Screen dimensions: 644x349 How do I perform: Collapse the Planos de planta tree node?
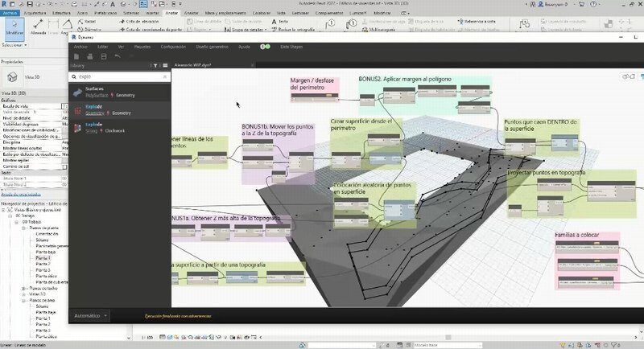(x=24, y=229)
